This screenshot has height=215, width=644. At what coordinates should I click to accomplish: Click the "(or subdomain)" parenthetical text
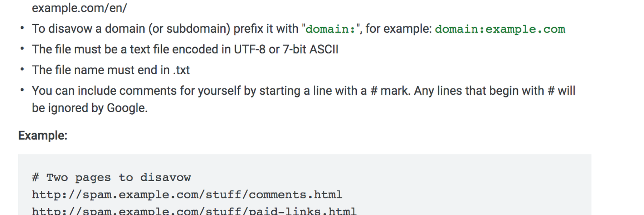tap(189, 29)
